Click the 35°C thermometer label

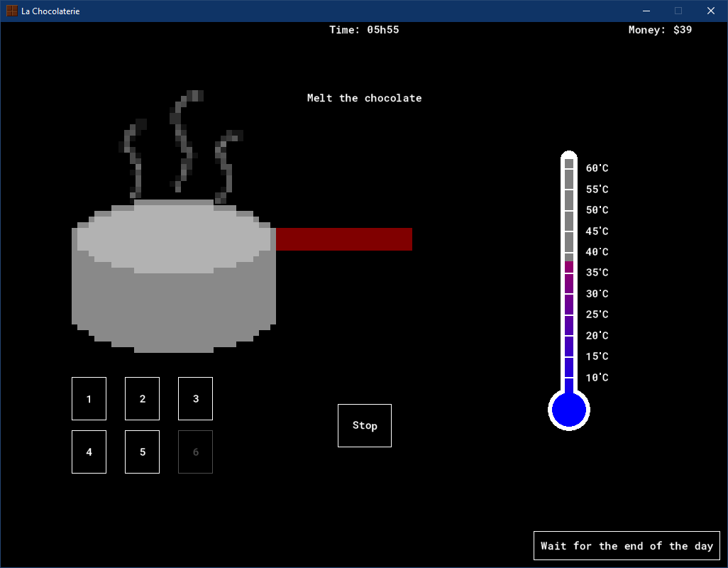597,273
